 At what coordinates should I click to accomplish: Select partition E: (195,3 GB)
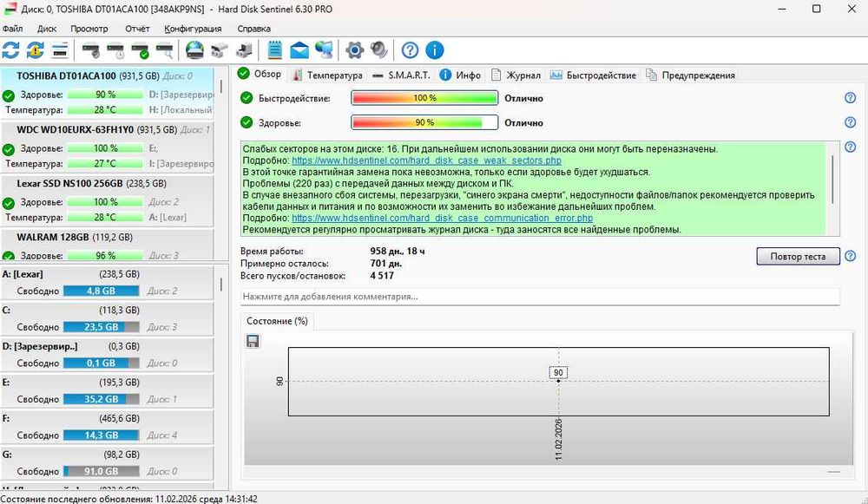coord(107,390)
